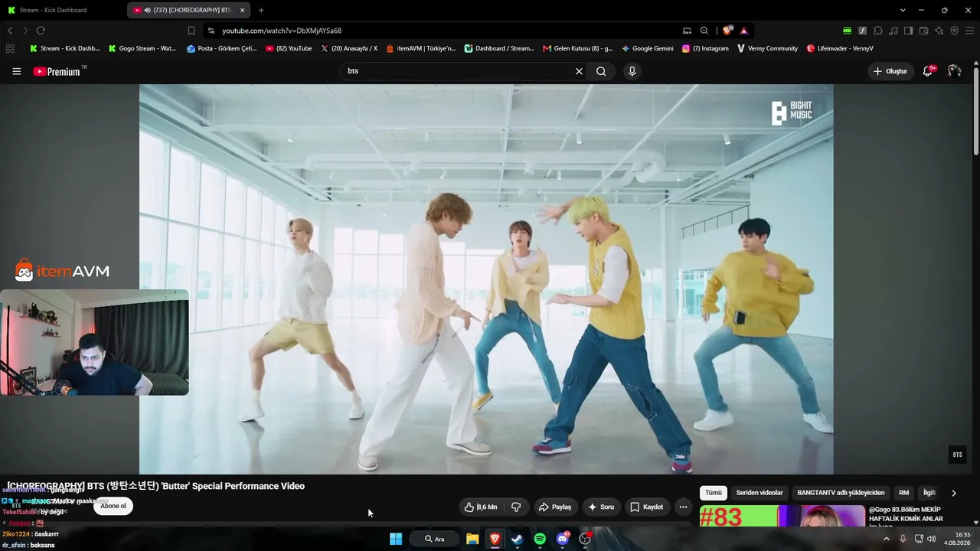This screenshot has width=980, height=551.
Task: Open the Anasayfa / X bookmark
Action: [349, 48]
